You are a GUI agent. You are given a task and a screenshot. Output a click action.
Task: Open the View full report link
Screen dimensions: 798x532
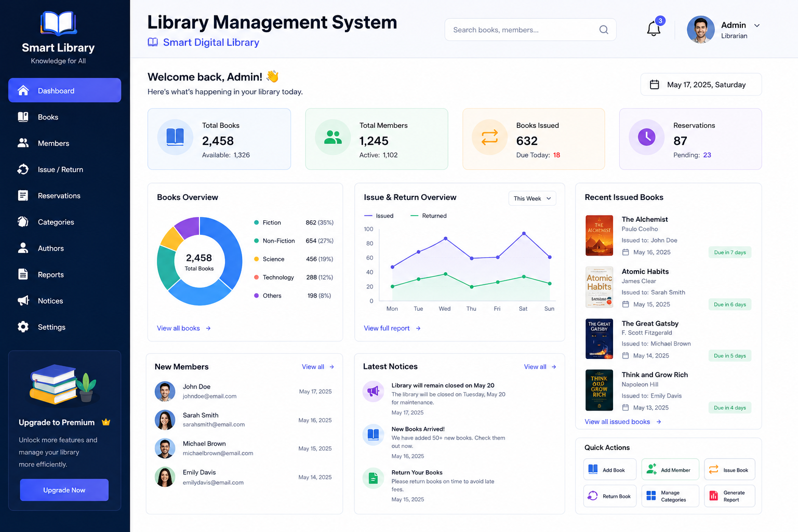click(392, 328)
